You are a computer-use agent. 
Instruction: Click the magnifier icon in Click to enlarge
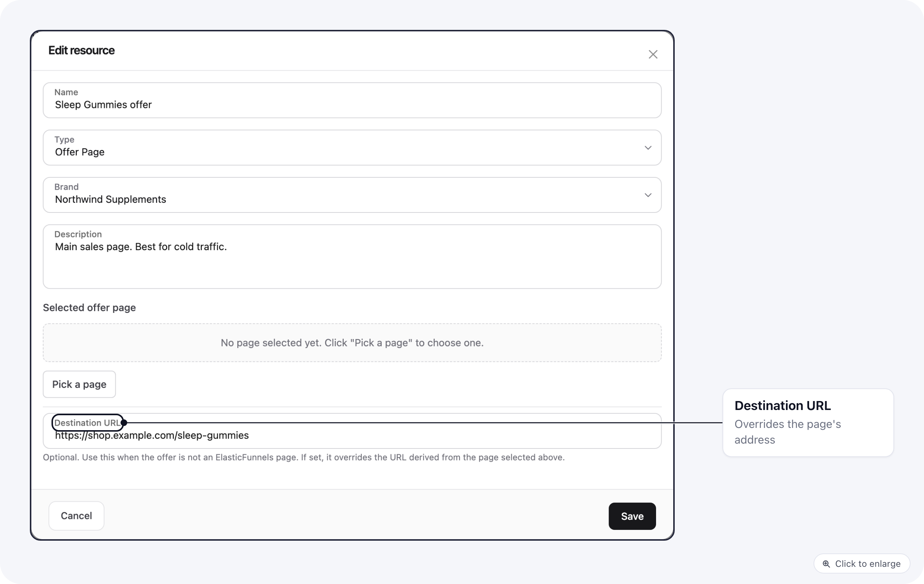point(826,564)
